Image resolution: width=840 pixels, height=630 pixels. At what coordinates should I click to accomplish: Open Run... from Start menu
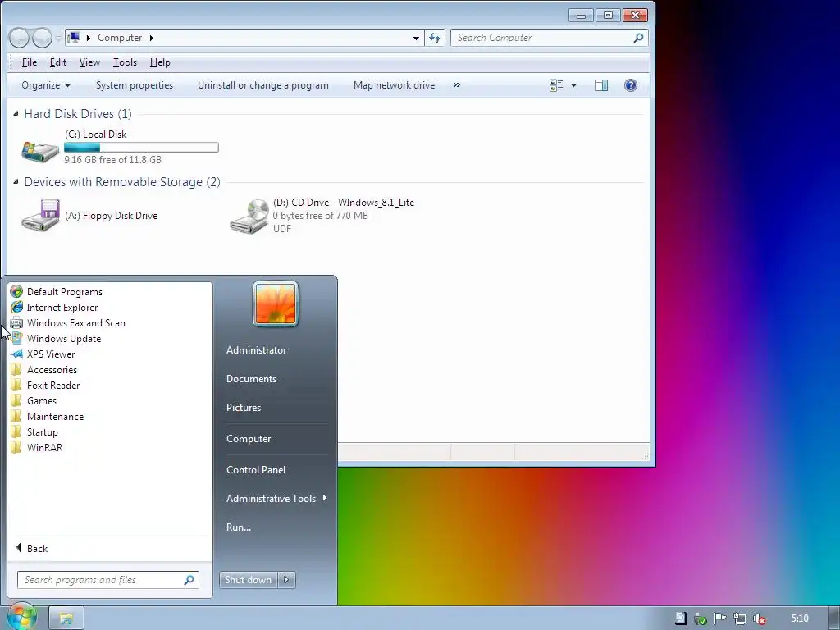(239, 527)
